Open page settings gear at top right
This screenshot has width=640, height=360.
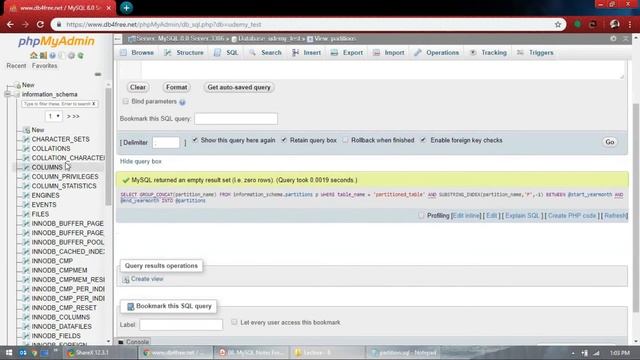point(613,38)
